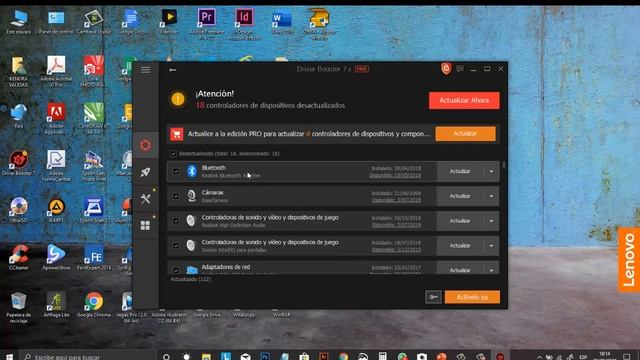Screen dimensions: 640x360
Task: Toggle the Desactualizado select-all checkbox
Action: 173,154
